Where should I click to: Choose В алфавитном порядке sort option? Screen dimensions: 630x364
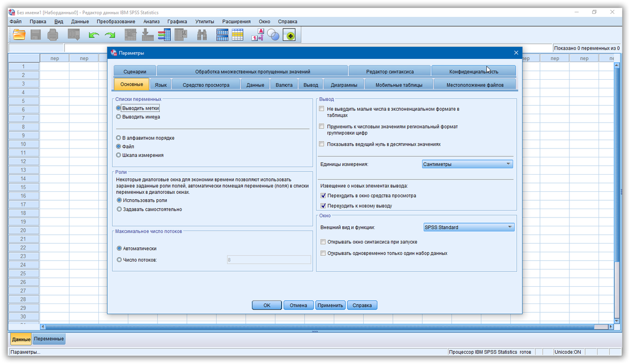click(x=119, y=138)
